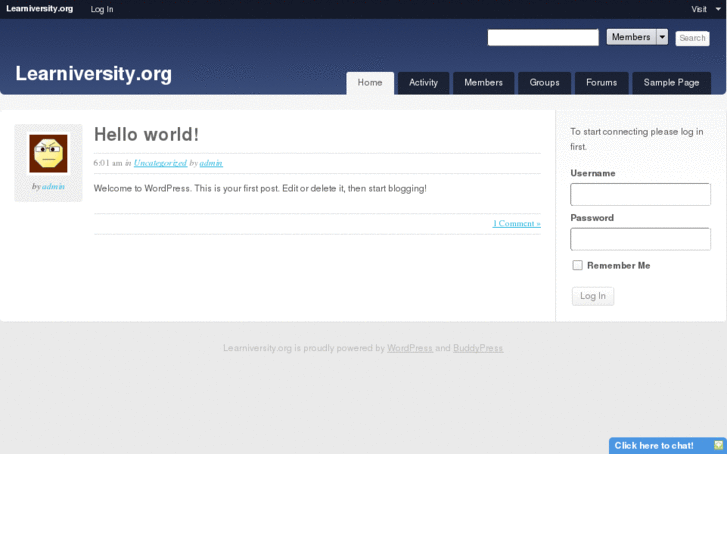Open the Visit dropdown arrow
The width and height of the screenshot is (727, 545).
718,9
